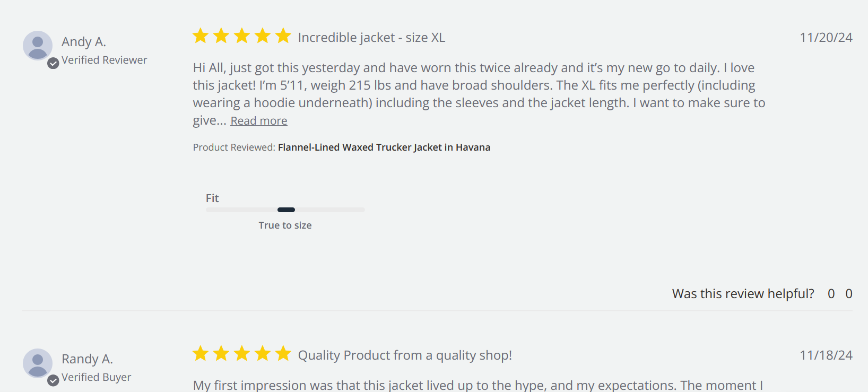Select the fifth star of Randy A.'s rating

click(x=283, y=353)
